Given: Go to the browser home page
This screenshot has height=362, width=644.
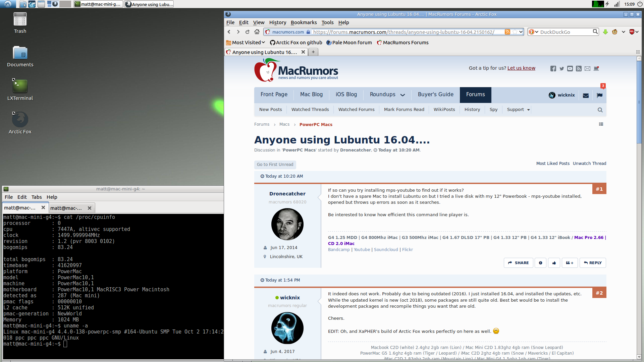Looking at the screenshot, I should point(257,32).
